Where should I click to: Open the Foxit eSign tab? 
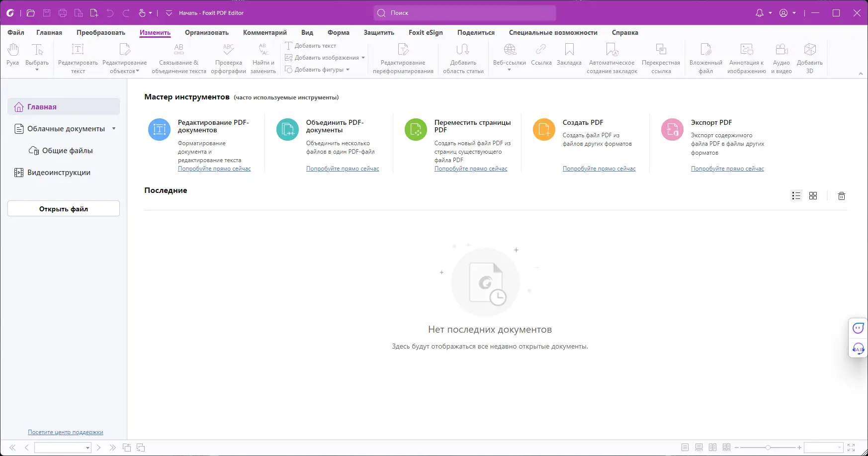pos(426,32)
